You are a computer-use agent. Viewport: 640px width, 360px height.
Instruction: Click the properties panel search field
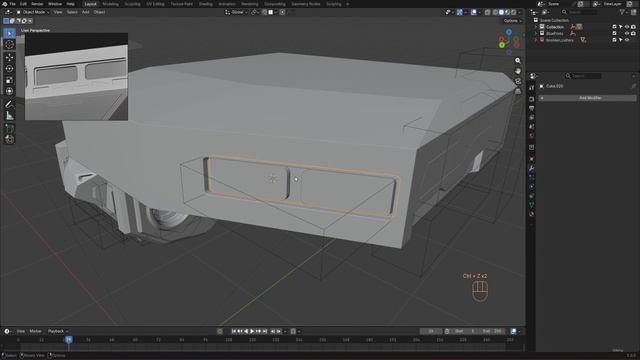pos(583,76)
